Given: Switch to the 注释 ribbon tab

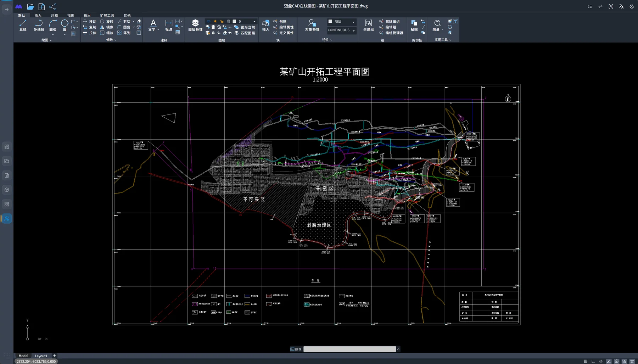Looking at the screenshot, I should pyautogui.click(x=54, y=16).
